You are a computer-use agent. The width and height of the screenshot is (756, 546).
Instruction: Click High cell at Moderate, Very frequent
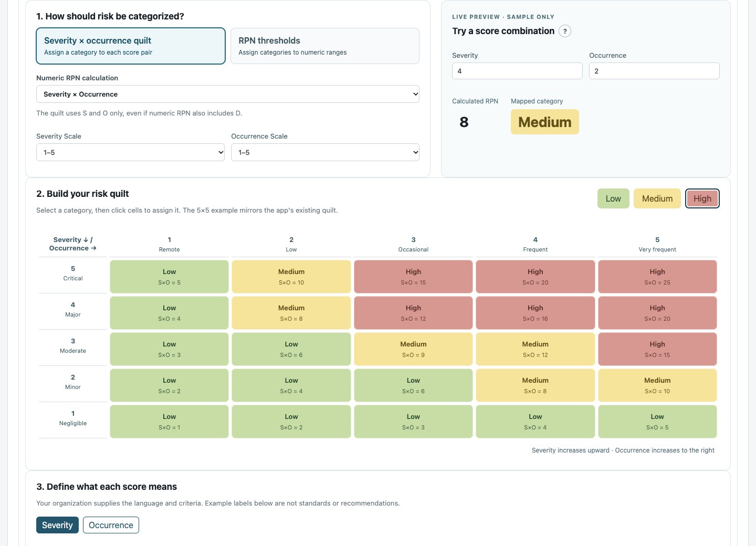(657, 349)
